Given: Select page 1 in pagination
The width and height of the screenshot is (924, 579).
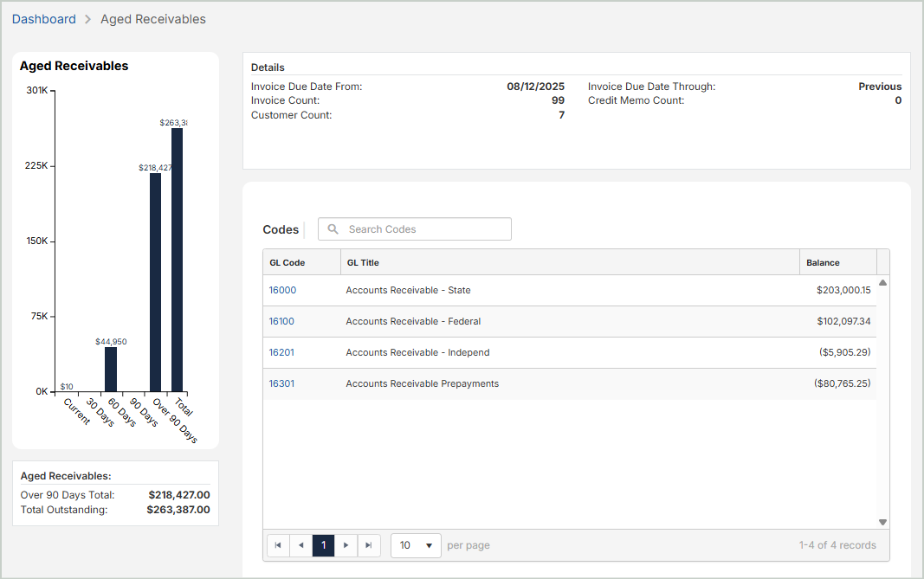Looking at the screenshot, I should 323,545.
